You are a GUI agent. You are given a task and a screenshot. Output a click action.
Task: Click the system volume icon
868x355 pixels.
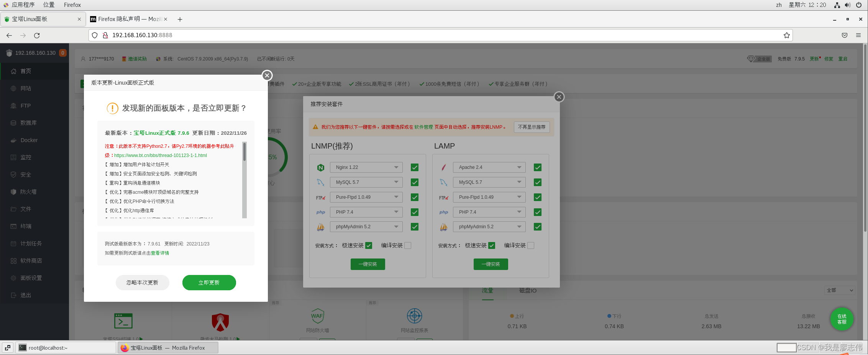848,5
